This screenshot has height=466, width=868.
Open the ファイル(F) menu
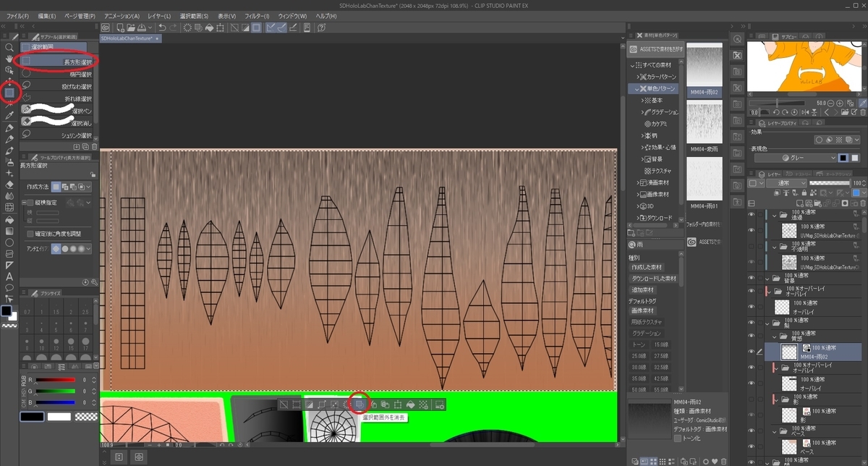(x=17, y=16)
